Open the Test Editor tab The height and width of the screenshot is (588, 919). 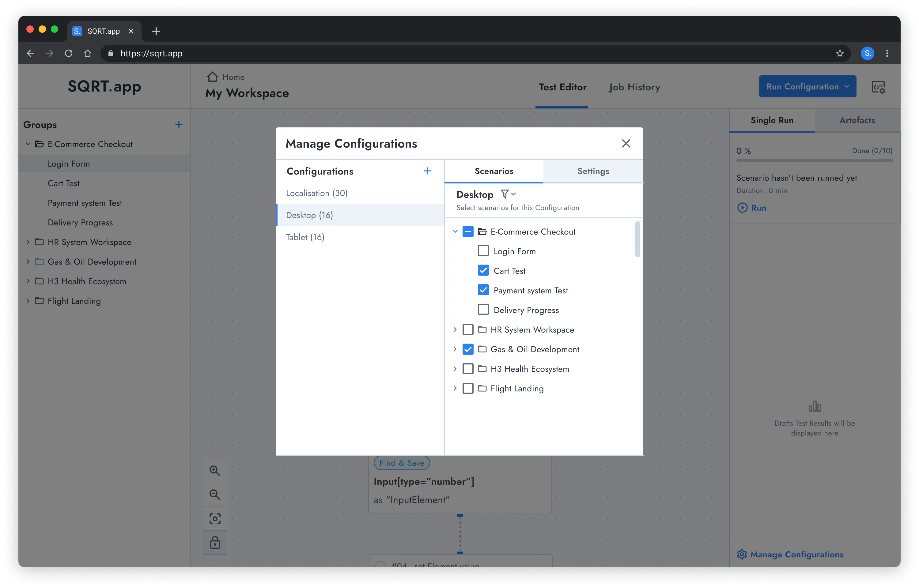tap(562, 87)
